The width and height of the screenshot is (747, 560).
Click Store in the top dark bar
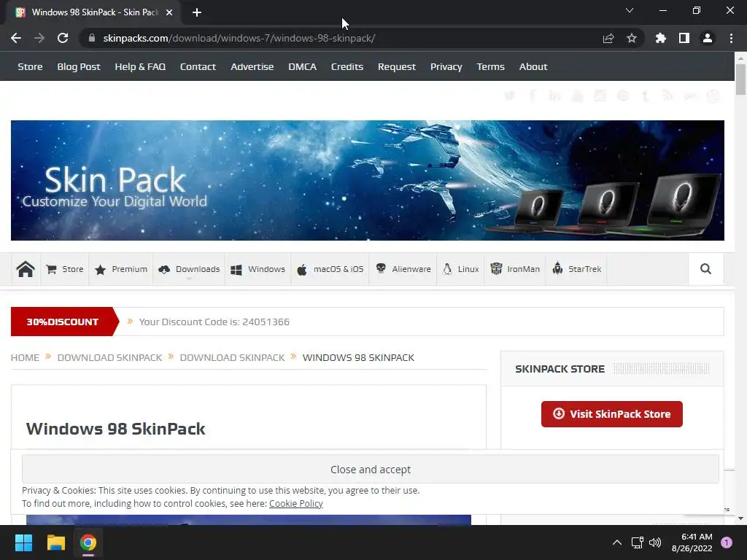[x=30, y=66]
